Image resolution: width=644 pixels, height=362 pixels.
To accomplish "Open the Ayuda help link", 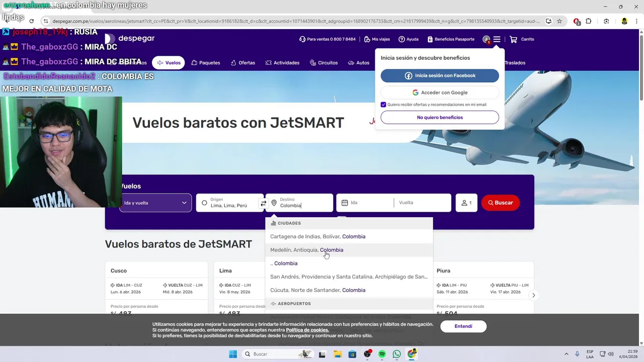I will 409,39.
